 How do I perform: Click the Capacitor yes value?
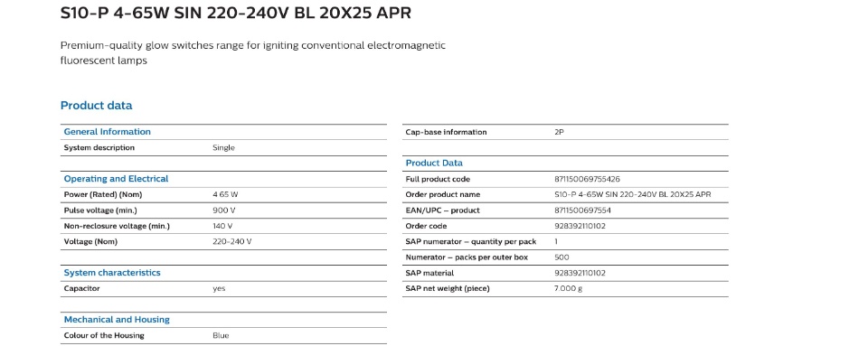219,288
